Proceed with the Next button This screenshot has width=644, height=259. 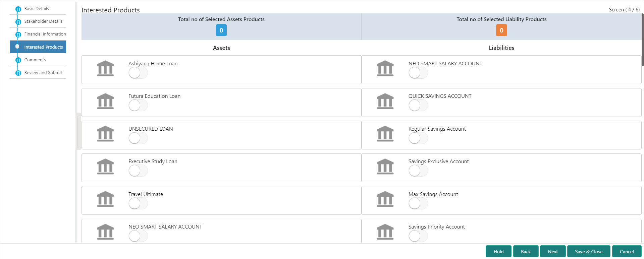tap(553, 252)
